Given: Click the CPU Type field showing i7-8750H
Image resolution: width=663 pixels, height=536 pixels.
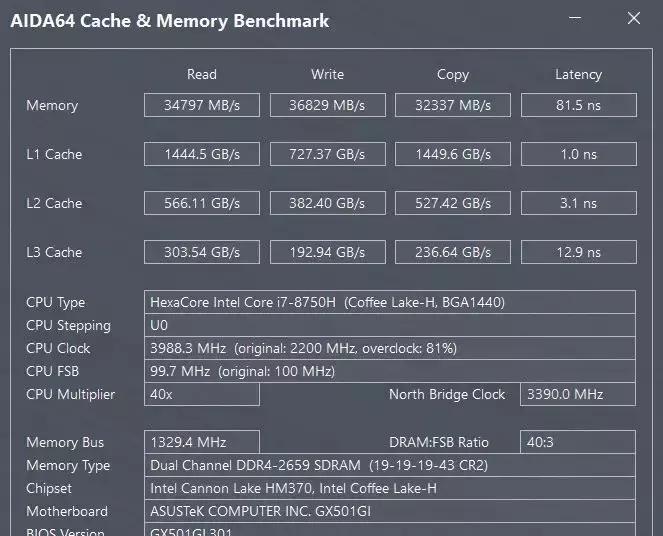Looking at the screenshot, I should pyautogui.click(x=390, y=302).
